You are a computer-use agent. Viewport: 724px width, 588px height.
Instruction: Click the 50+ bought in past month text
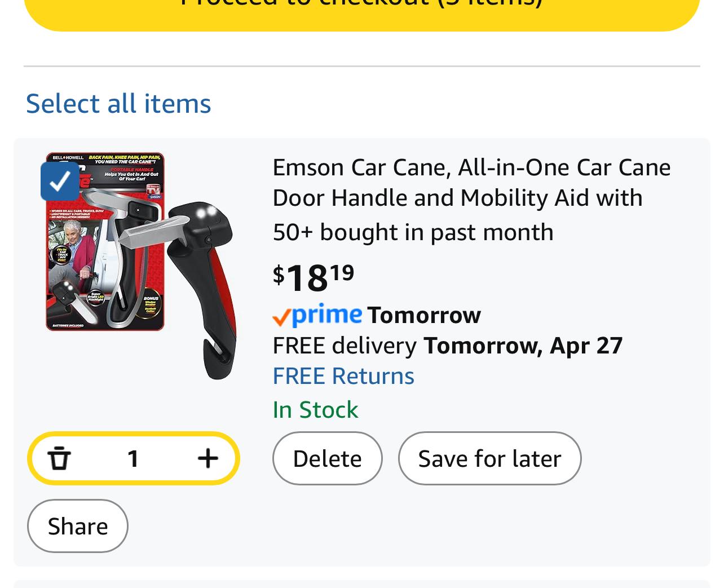coord(413,232)
